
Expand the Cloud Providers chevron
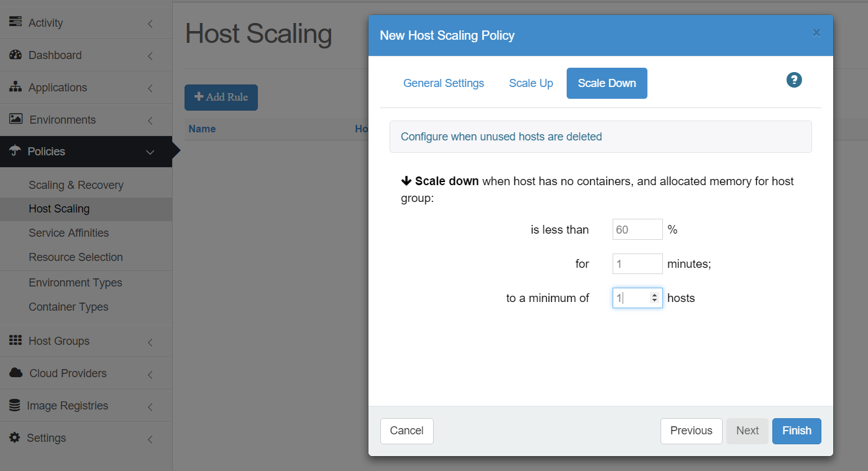coord(150,374)
